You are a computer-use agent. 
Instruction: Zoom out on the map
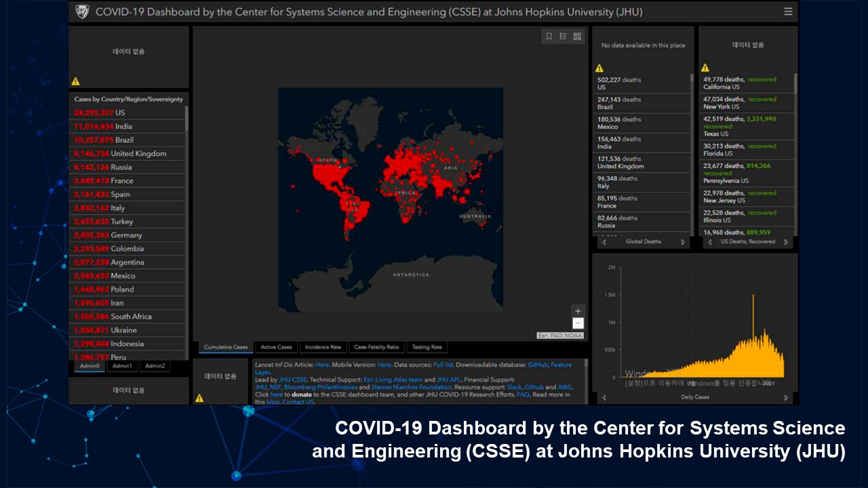click(578, 323)
